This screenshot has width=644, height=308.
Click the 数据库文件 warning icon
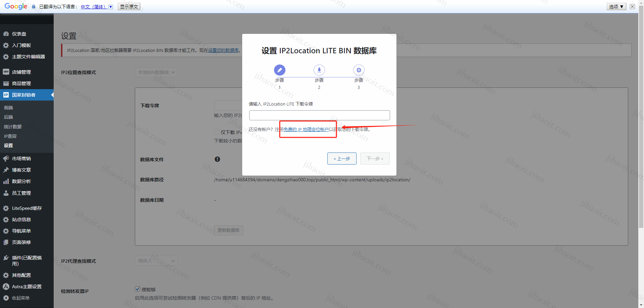pyautogui.click(x=217, y=159)
